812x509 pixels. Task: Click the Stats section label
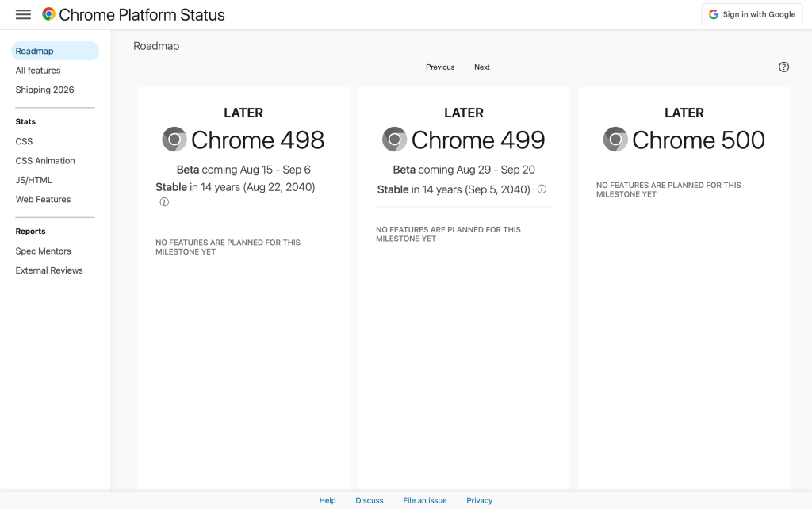[25, 121]
